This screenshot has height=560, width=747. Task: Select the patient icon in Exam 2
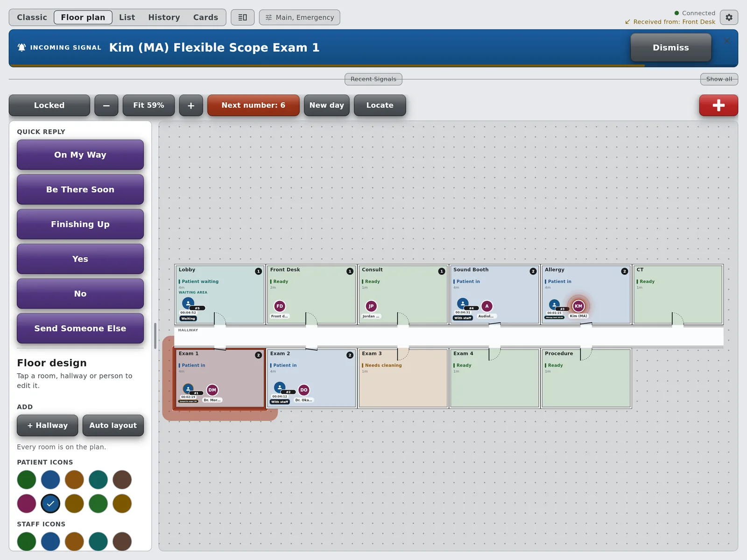[280, 387]
